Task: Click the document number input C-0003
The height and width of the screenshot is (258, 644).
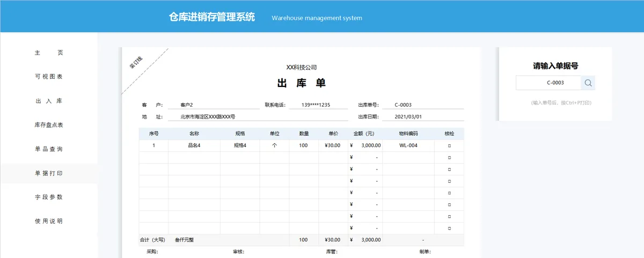Action: (548, 83)
